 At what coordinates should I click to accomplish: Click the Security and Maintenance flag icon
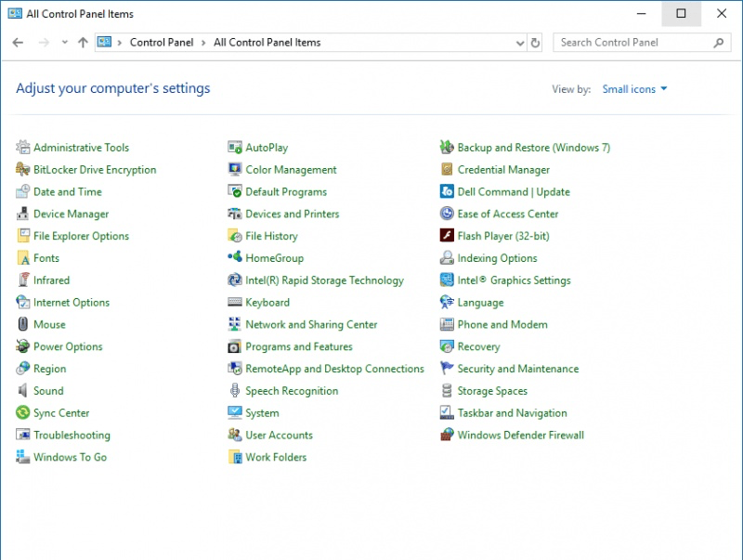pos(447,369)
